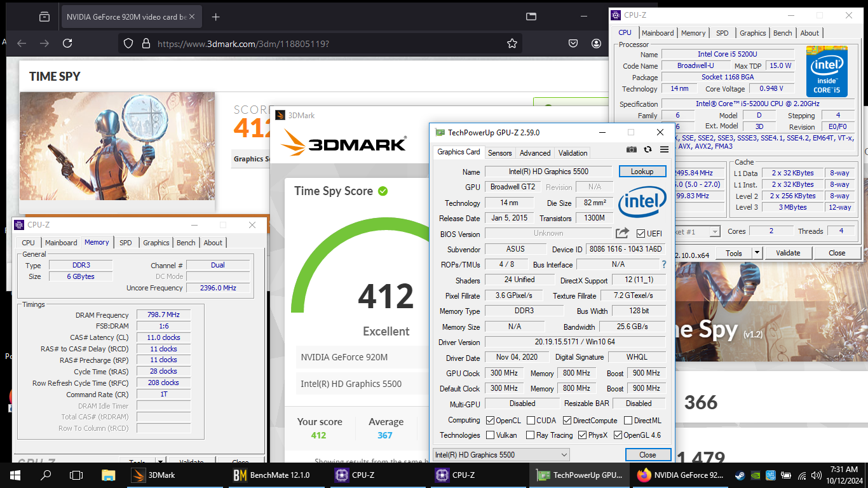Bookmark this page with the star icon
This screenshot has height=488, width=868.
(512, 43)
